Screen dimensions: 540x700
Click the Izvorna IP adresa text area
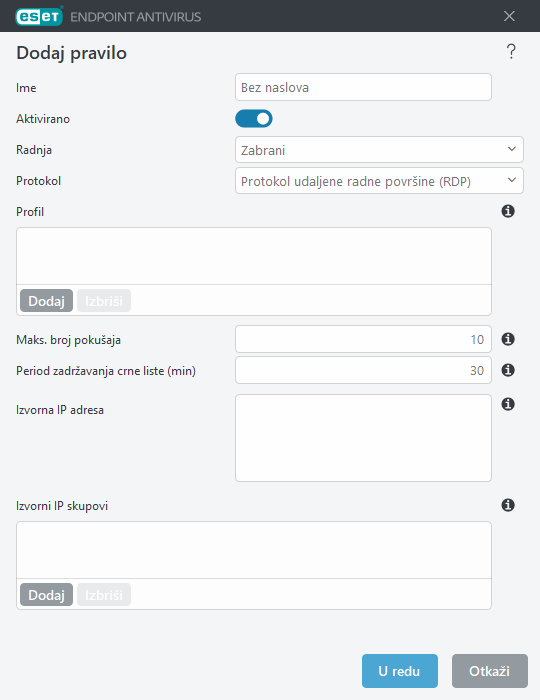pos(363,438)
